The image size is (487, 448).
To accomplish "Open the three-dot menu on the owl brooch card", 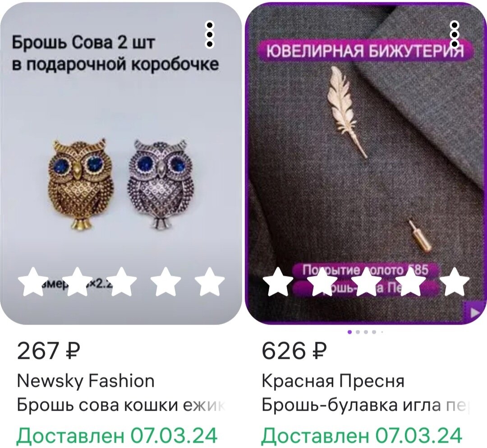I will click(210, 34).
